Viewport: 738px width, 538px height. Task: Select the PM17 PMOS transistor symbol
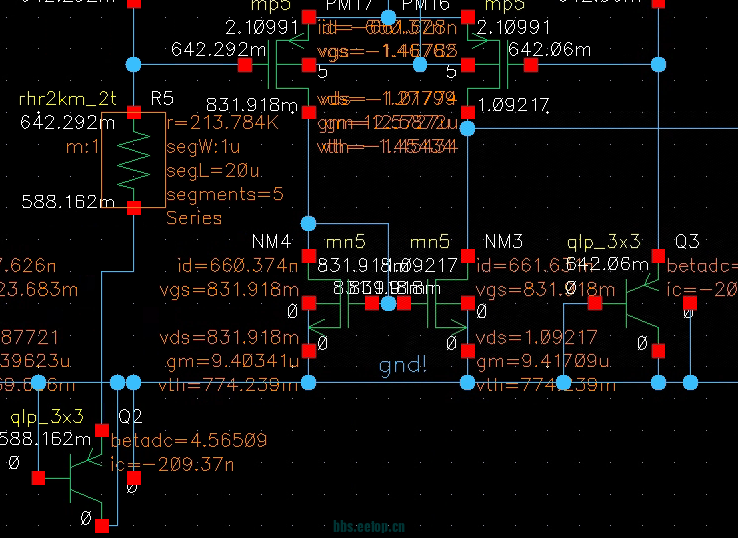[287, 64]
